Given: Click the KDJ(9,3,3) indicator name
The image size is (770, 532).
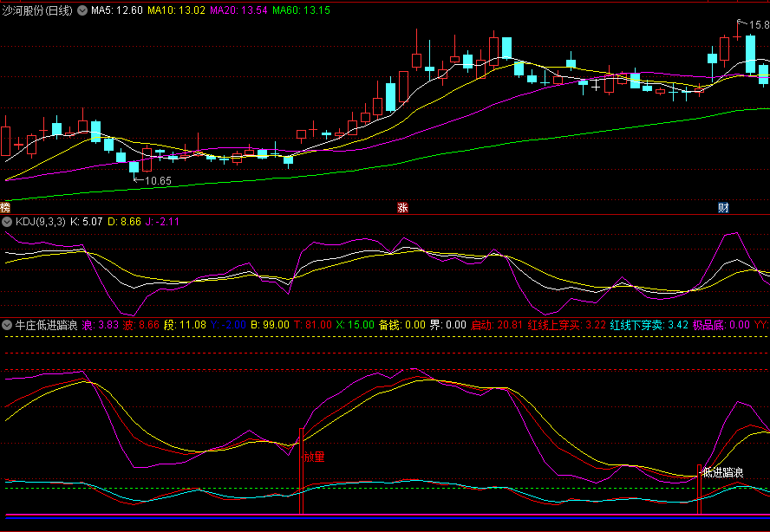Looking at the screenshot, I should (x=40, y=222).
